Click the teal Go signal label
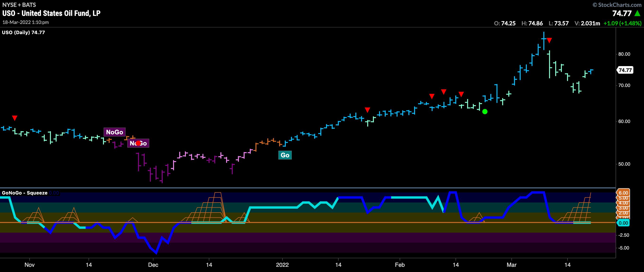644x272 pixels. [x=285, y=155]
